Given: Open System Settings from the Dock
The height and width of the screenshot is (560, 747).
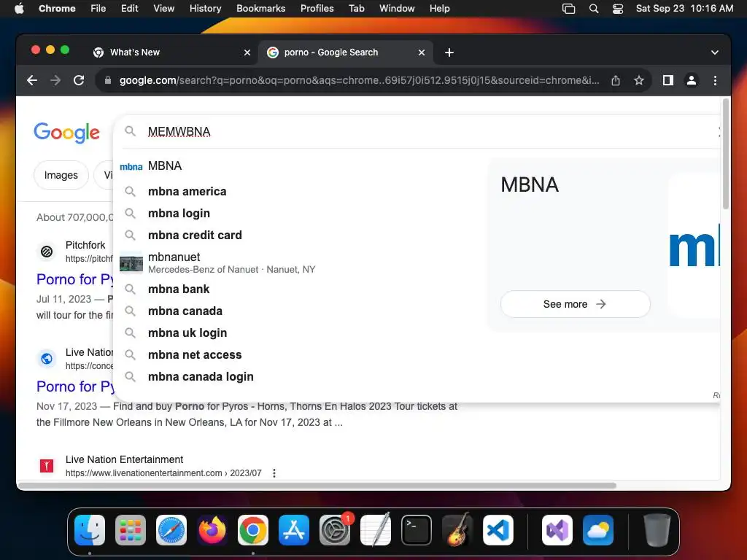Looking at the screenshot, I should [335, 530].
